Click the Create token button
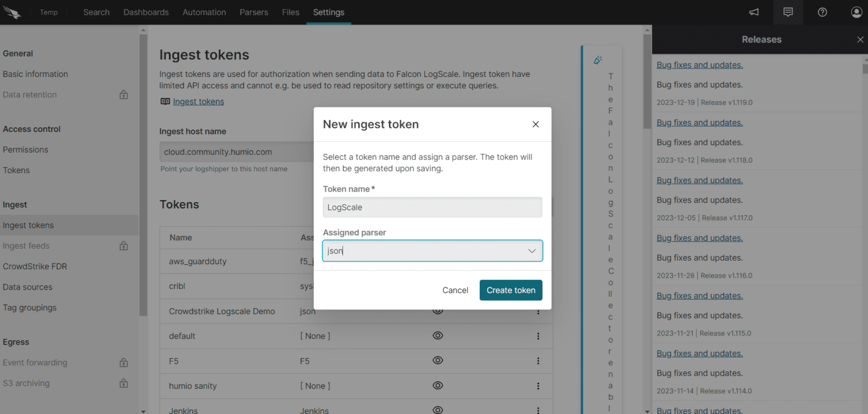Viewport: 868px width, 414px height. 510,290
